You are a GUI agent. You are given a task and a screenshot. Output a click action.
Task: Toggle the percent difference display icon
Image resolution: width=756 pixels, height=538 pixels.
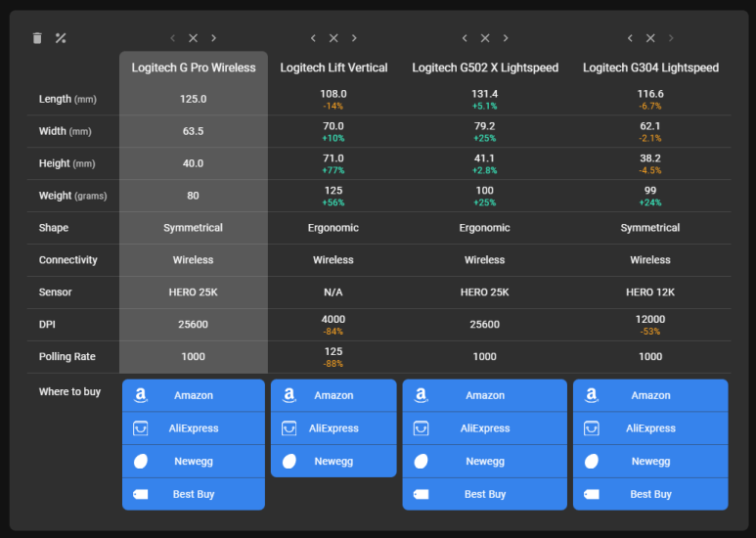(x=61, y=38)
